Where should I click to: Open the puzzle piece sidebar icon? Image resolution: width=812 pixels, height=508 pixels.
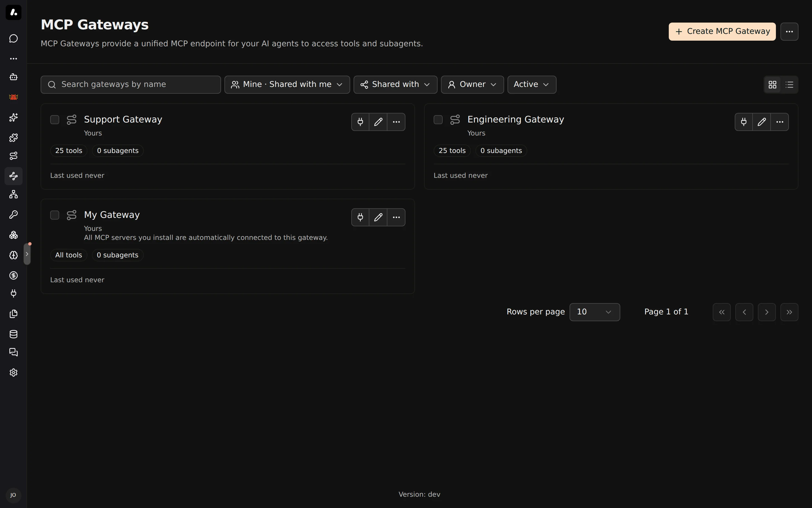14,137
